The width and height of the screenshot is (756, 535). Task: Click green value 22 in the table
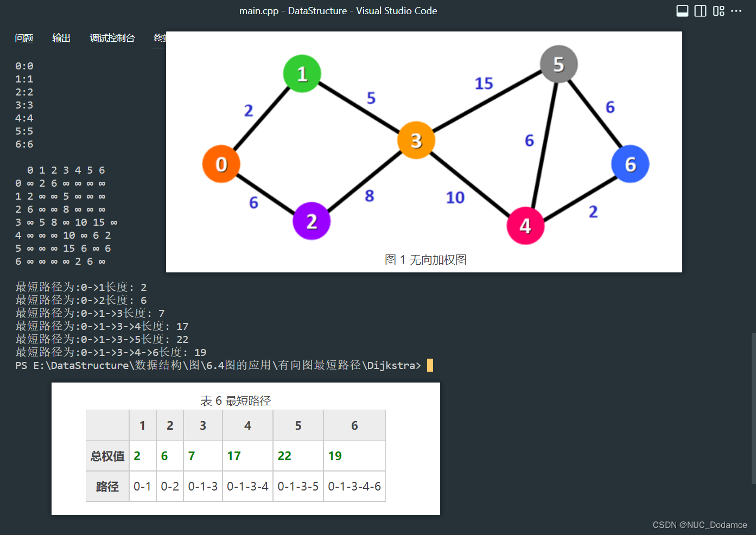click(x=284, y=456)
